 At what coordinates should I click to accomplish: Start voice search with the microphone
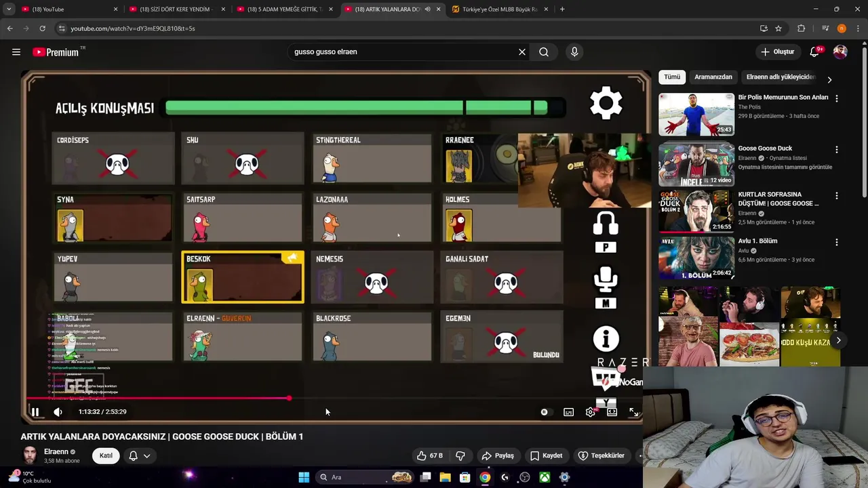click(x=574, y=52)
